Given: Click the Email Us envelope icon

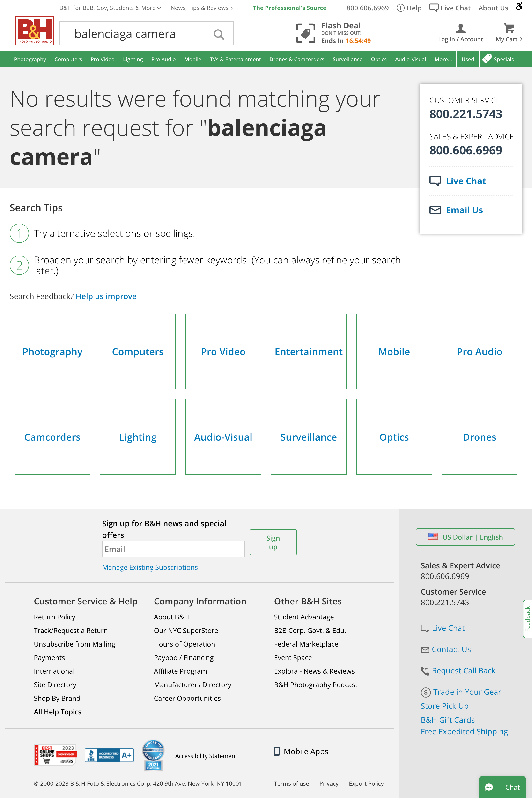Looking at the screenshot, I should pyautogui.click(x=436, y=210).
